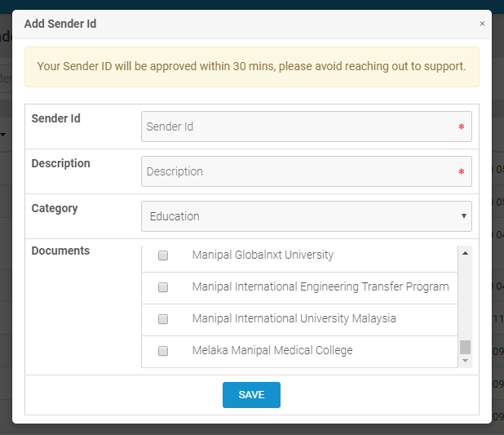Check Manipal International Engineering Transfer Program box
The height and width of the screenshot is (435, 504).
pyautogui.click(x=163, y=287)
